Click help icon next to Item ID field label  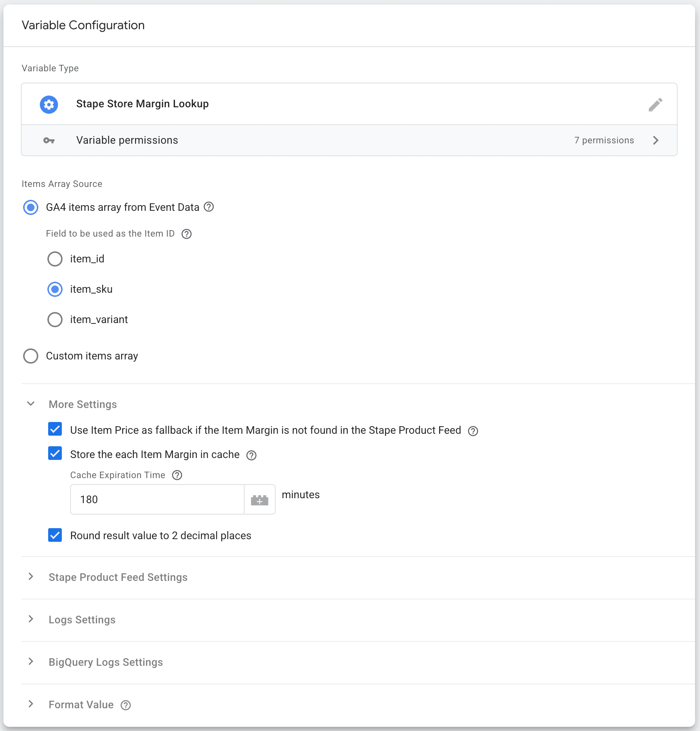coord(187,234)
